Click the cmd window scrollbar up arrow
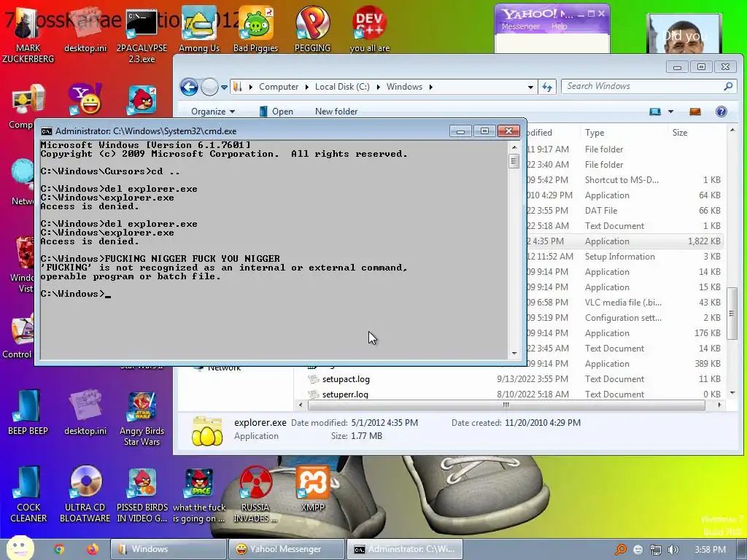 click(x=514, y=147)
